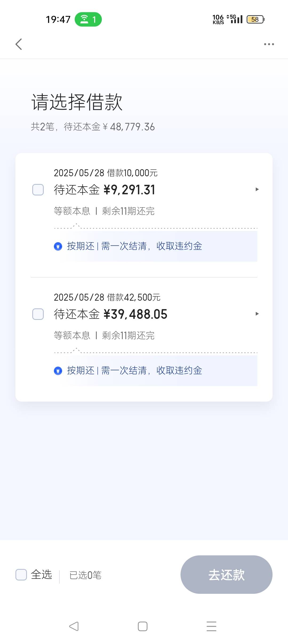Tap the battery status icon
The width and height of the screenshot is (288, 644).
click(x=255, y=19)
